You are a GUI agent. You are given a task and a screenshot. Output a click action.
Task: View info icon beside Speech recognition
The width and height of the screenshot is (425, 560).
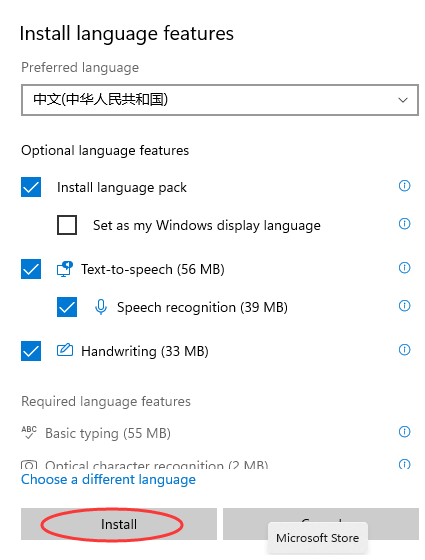click(x=404, y=306)
